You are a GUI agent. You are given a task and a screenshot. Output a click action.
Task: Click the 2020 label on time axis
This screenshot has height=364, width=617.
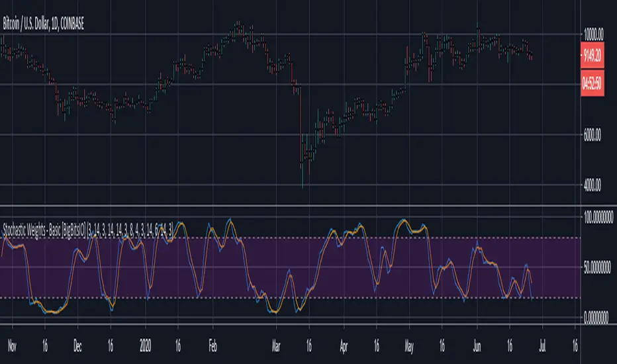tap(145, 346)
